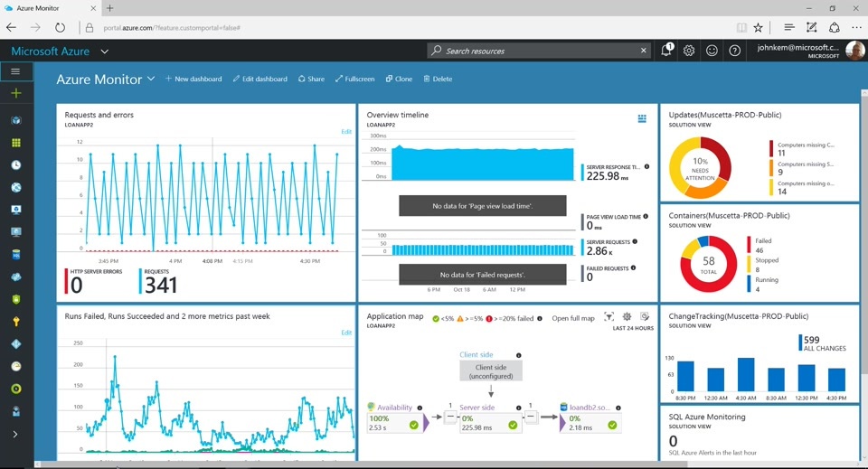Expand more services chevron in sidebar

[x=15, y=434]
